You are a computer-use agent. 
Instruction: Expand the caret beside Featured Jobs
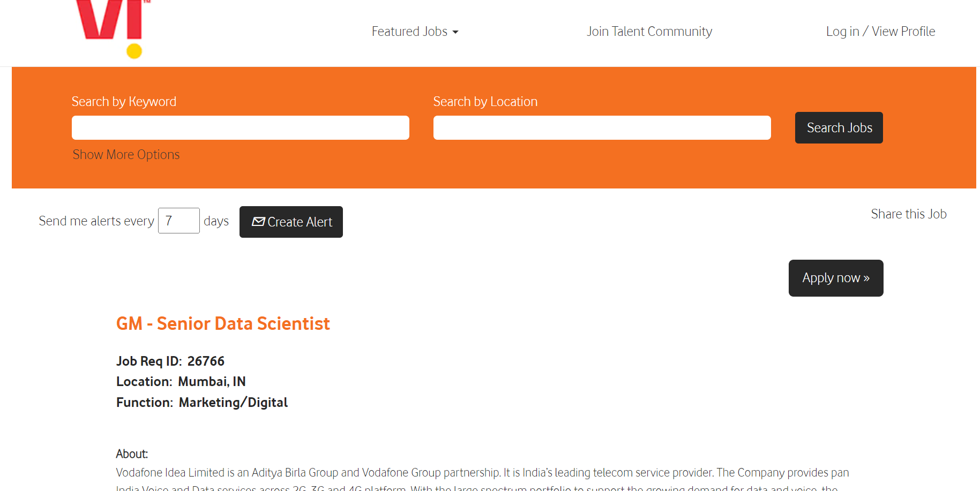[x=455, y=33]
